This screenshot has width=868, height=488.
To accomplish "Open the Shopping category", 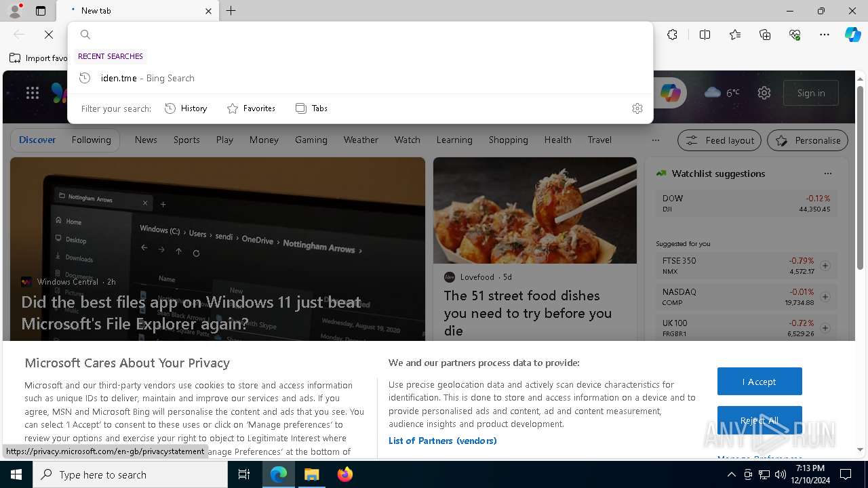I will click(509, 140).
